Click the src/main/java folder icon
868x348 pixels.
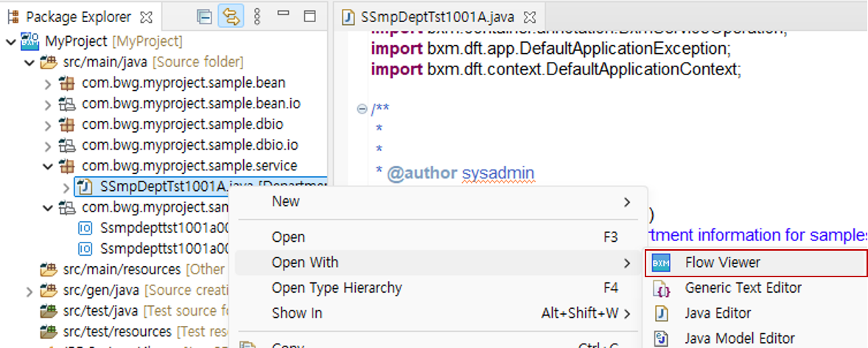pyautogui.click(x=49, y=62)
